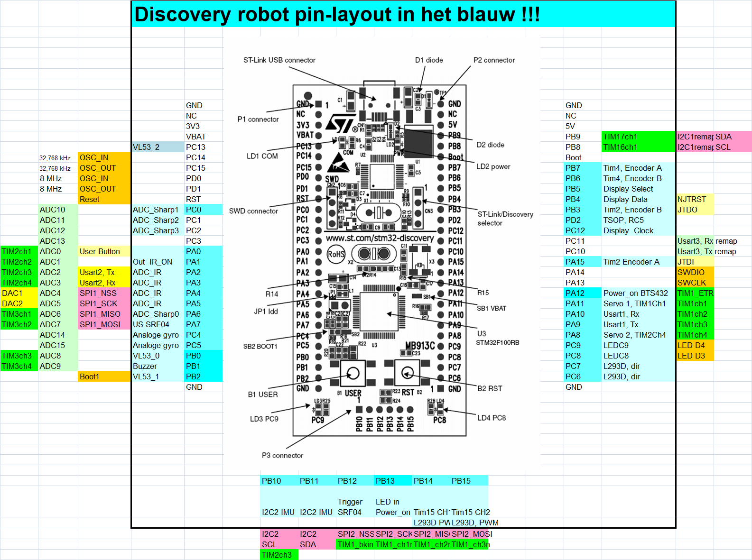The height and width of the screenshot is (560, 752).
Task: Select the orange 'DAC2' cell
Action: coord(19,303)
